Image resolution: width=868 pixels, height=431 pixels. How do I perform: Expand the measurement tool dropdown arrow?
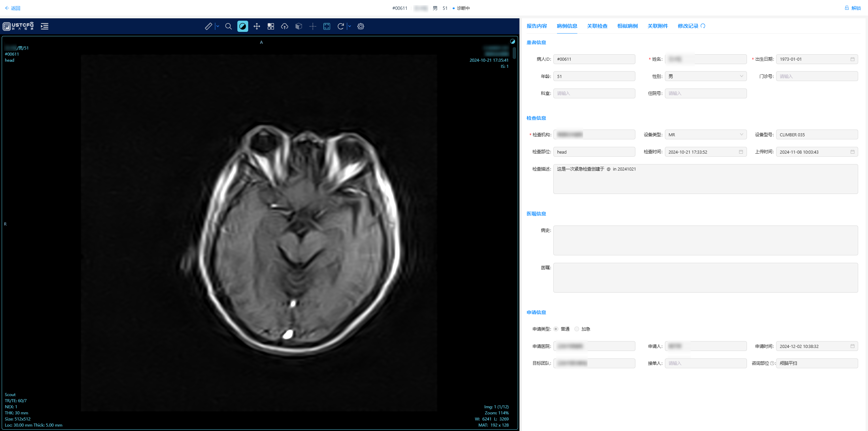[218, 26]
